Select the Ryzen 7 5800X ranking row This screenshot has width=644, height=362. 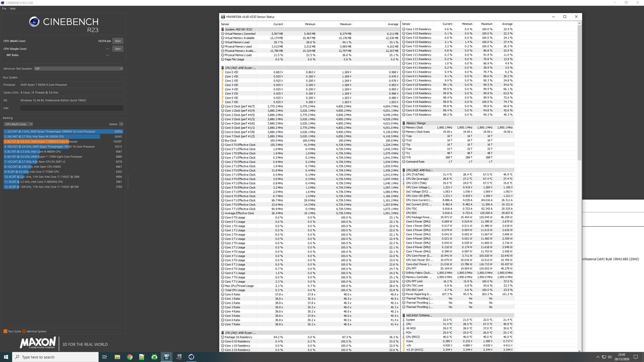click(63, 141)
